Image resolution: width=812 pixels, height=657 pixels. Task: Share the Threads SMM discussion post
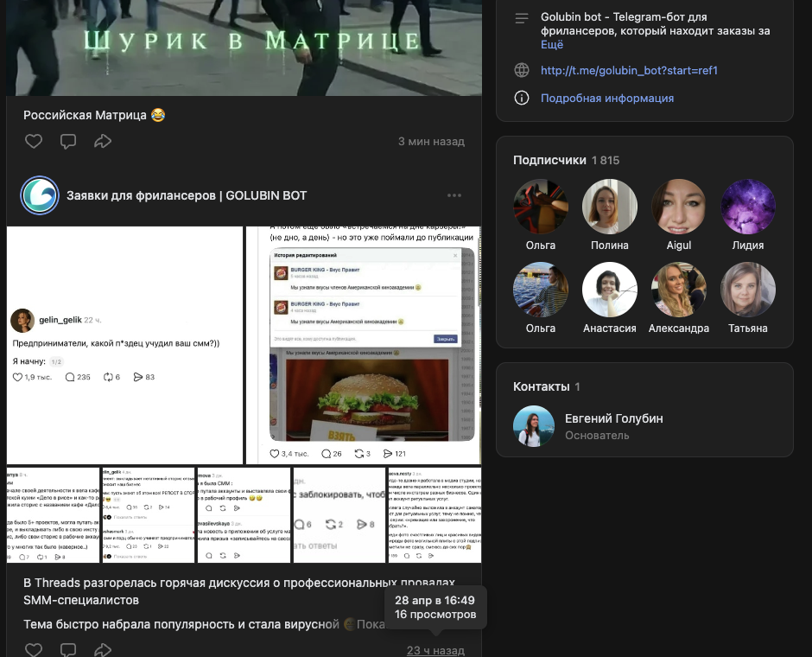coord(103,650)
